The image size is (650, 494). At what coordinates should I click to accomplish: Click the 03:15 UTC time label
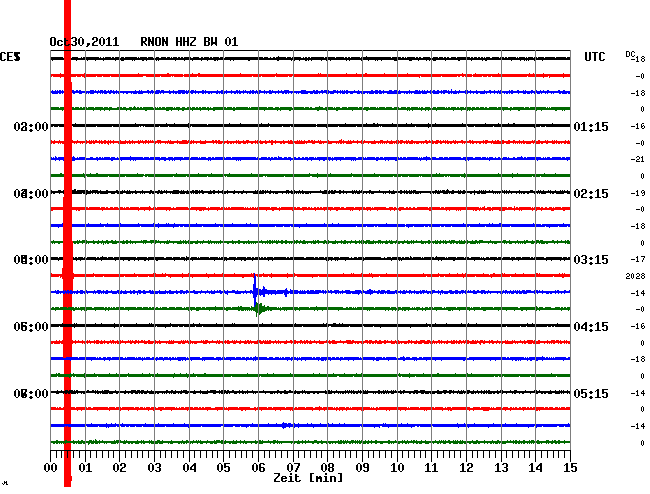pyautogui.click(x=591, y=260)
